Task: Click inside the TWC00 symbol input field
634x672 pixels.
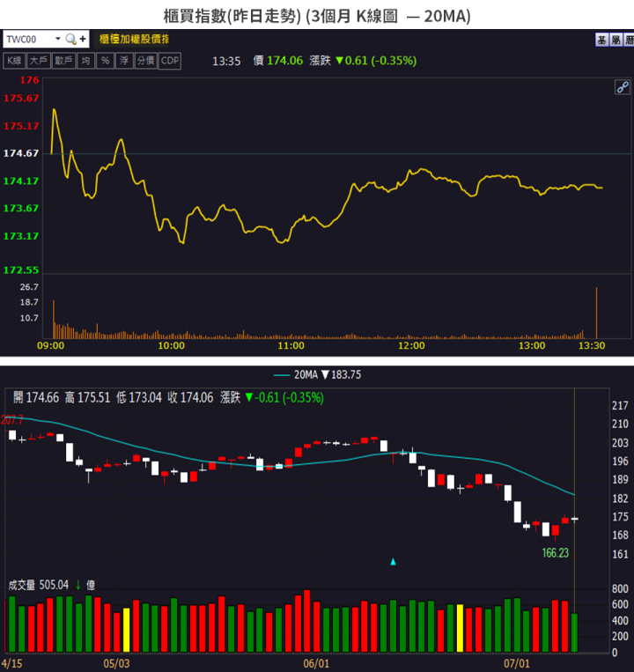Action: coord(26,40)
